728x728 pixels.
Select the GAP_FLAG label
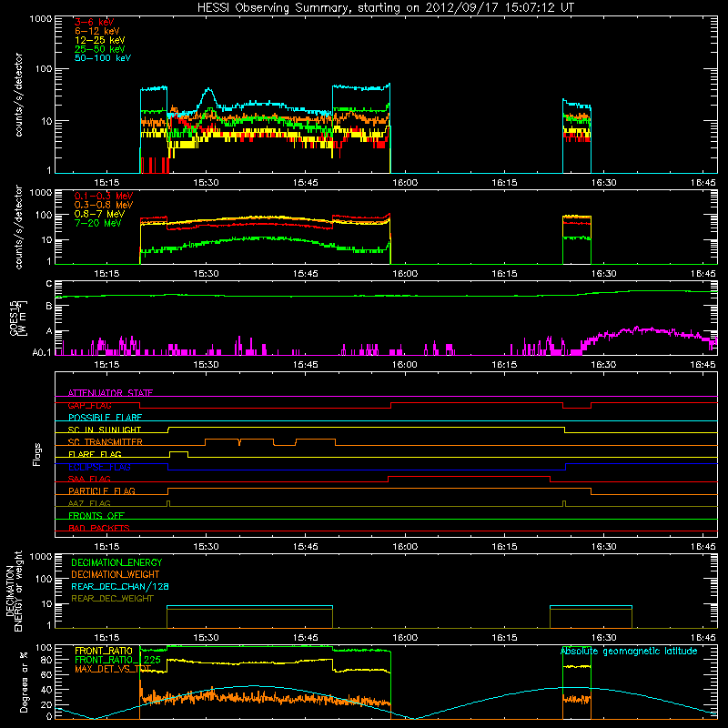click(x=89, y=405)
